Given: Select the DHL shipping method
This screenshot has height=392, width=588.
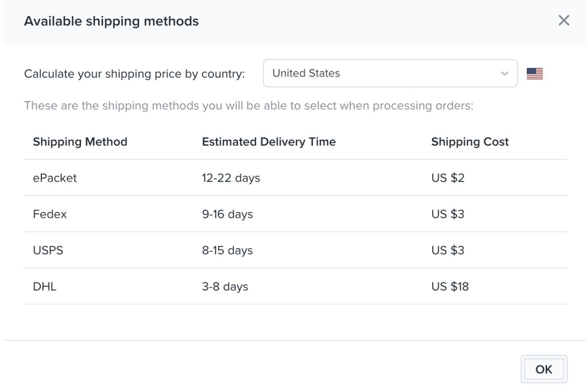Looking at the screenshot, I should tap(44, 287).
